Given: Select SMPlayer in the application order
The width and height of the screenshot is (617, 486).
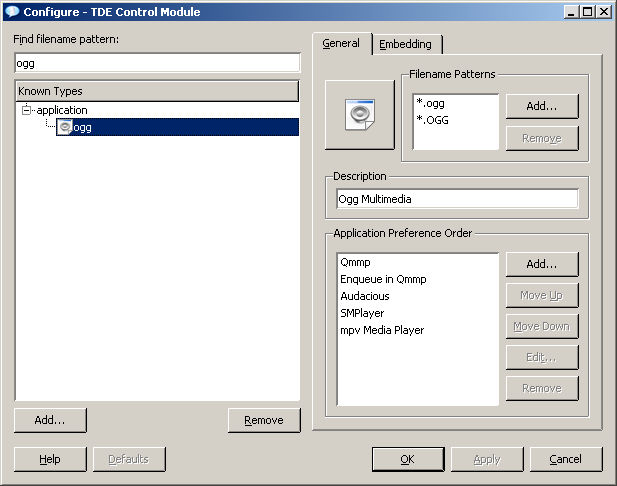Looking at the screenshot, I should coord(362,313).
